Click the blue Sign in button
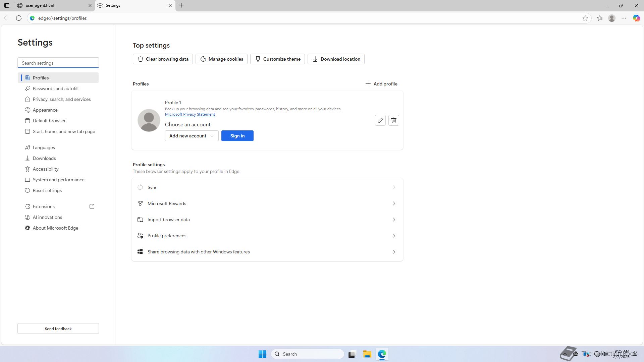The height and width of the screenshot is (362, 644). [x=237, y=136]
